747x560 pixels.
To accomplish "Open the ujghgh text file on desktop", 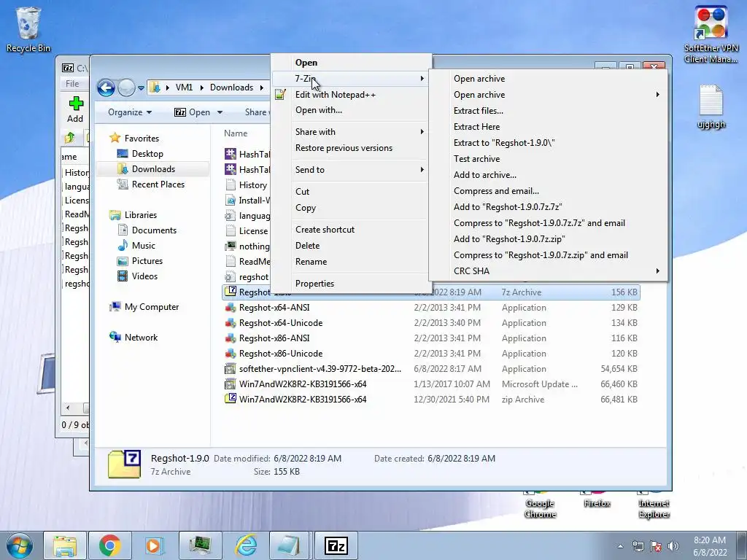I will [x=711, y=106].
